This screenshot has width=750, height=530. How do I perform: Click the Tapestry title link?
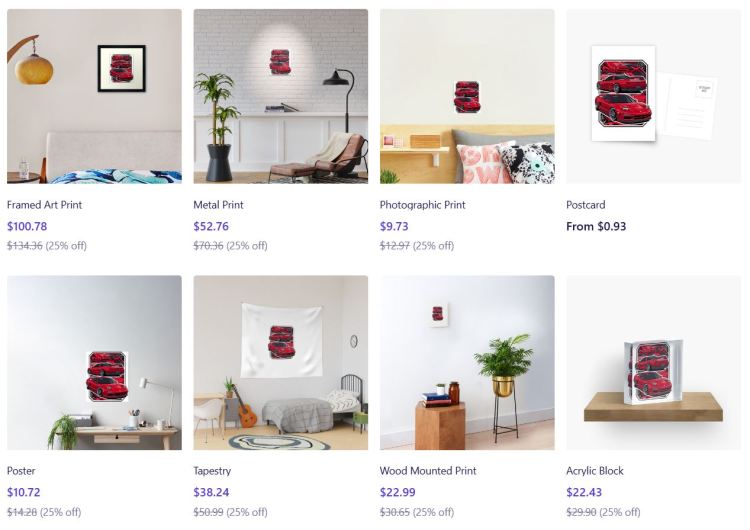click(x=212, y=471)
